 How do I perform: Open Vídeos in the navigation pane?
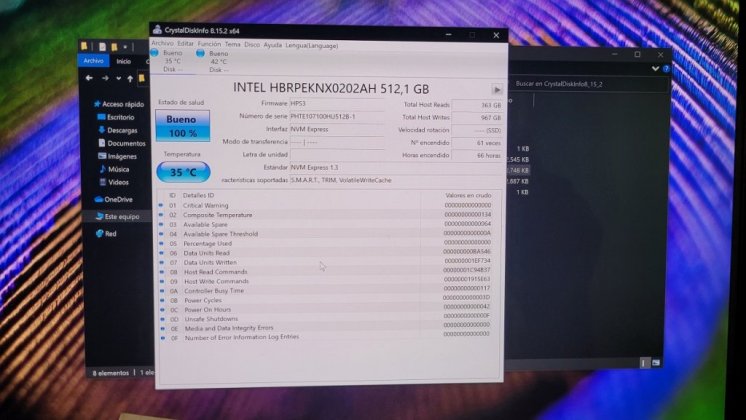click(114, 182)
